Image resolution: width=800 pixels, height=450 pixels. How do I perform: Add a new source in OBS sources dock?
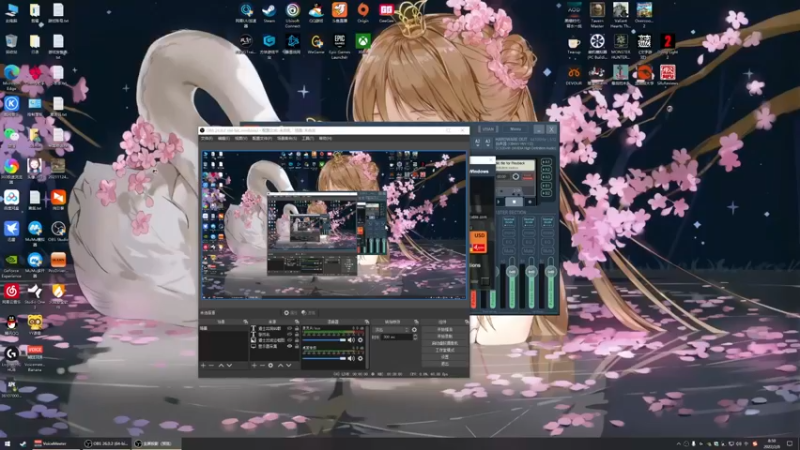pos(254,365)
